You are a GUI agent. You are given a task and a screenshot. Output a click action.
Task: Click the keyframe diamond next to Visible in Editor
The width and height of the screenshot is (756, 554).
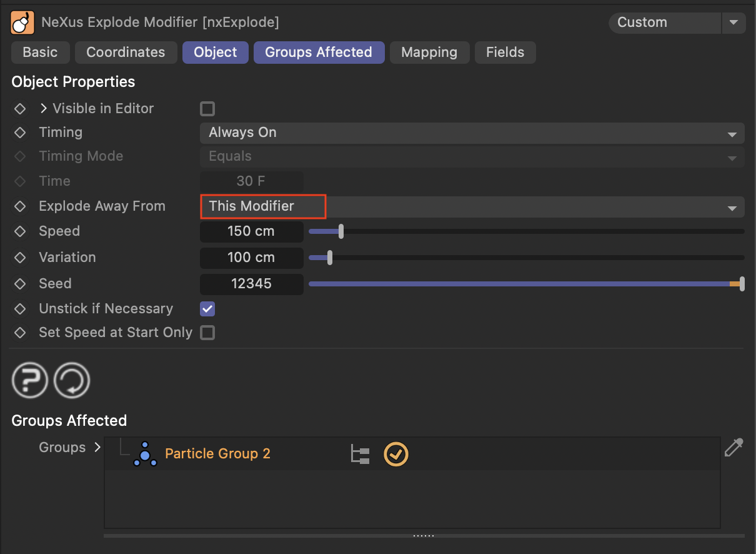coord(20,109)
